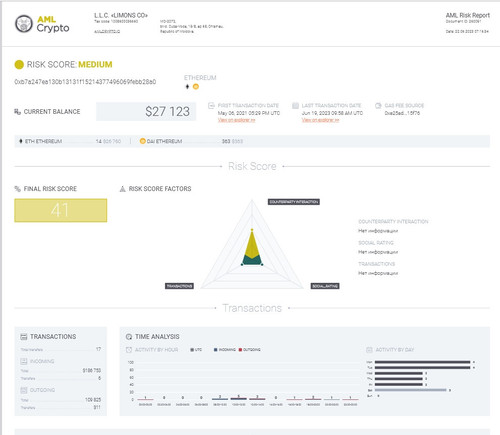Click the total transfers value 17

pos(98,349)
